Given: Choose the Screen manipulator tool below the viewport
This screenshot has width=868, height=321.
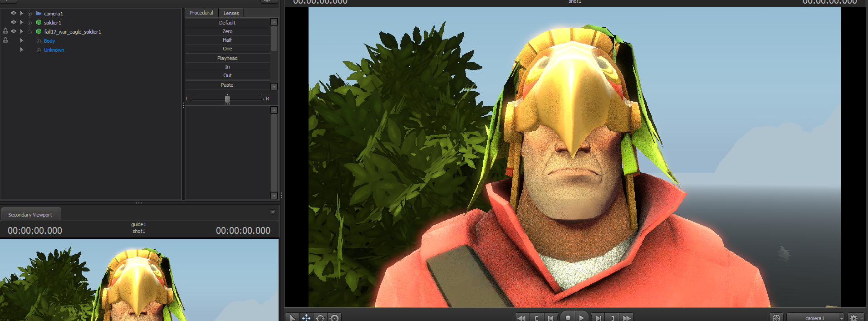Looking at the screenshot, I should (334, 317).
